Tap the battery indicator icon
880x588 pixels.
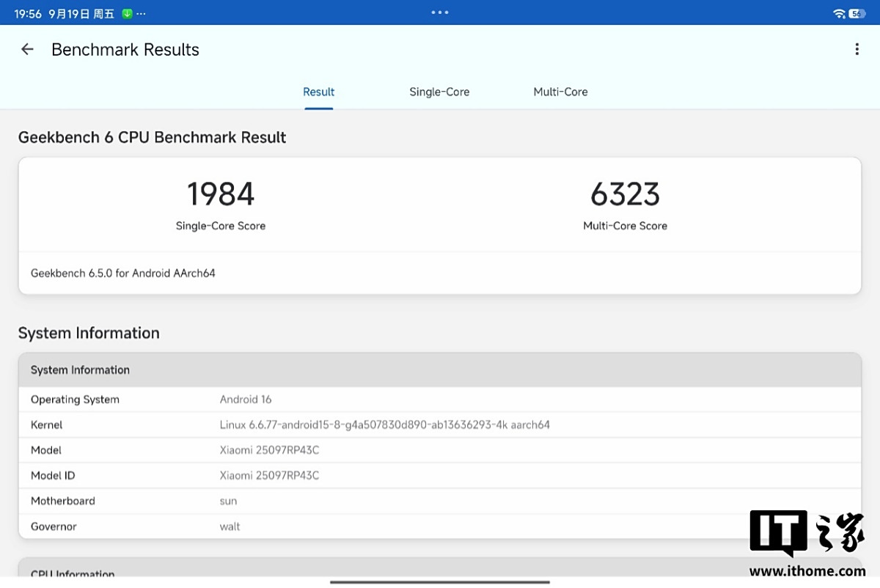click(x=857, y=13)
